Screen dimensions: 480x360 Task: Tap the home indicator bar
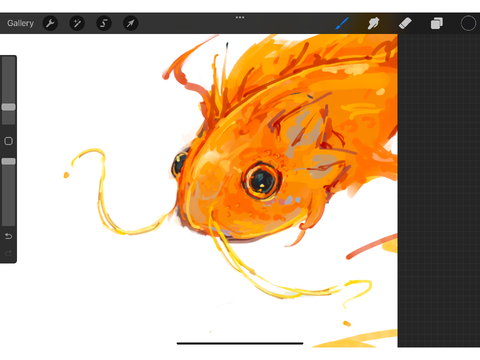240,343
